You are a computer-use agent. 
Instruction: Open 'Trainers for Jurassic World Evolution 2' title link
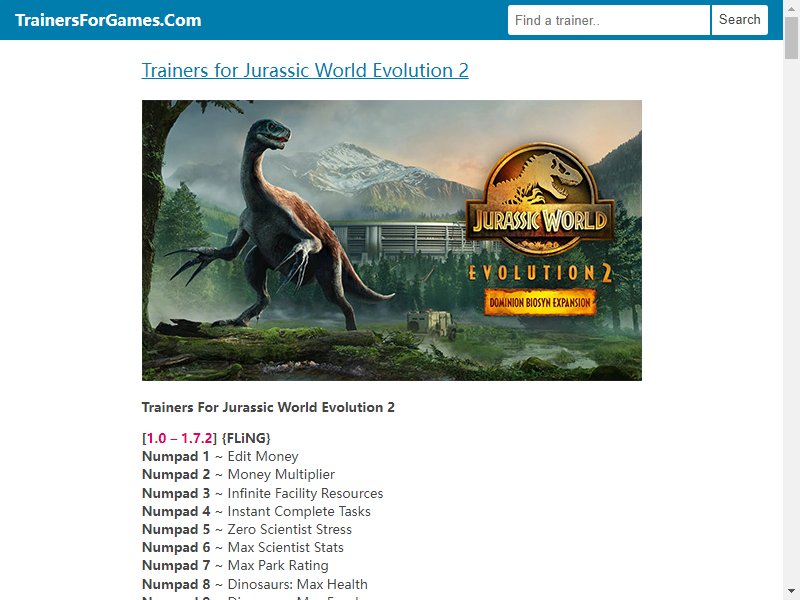click(305, 70)
